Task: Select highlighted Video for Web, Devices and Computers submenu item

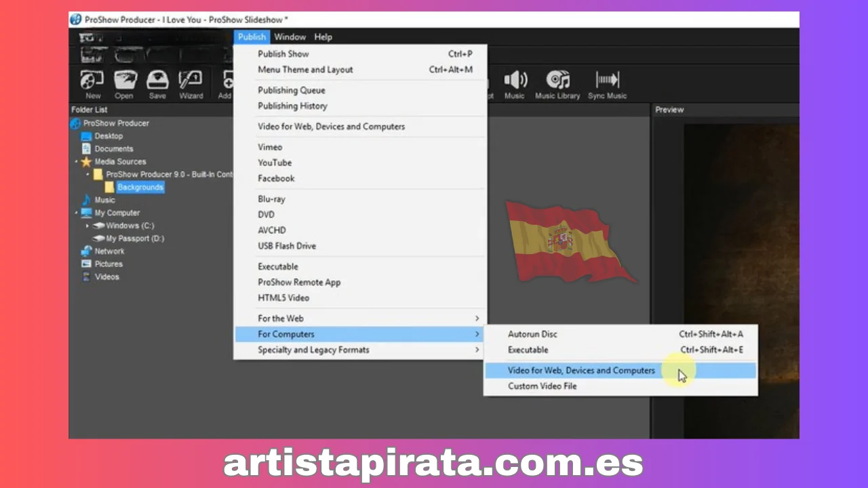Action: (x=620, y=371)
